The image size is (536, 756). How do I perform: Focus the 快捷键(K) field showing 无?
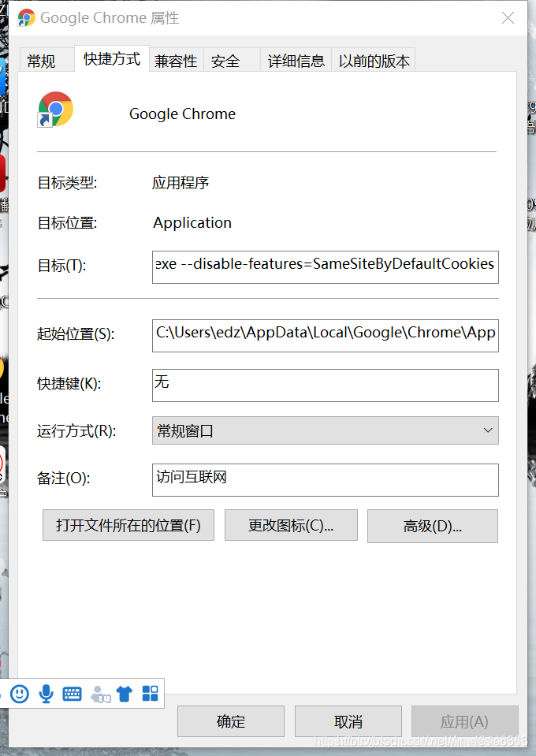[x=326, y=385]
